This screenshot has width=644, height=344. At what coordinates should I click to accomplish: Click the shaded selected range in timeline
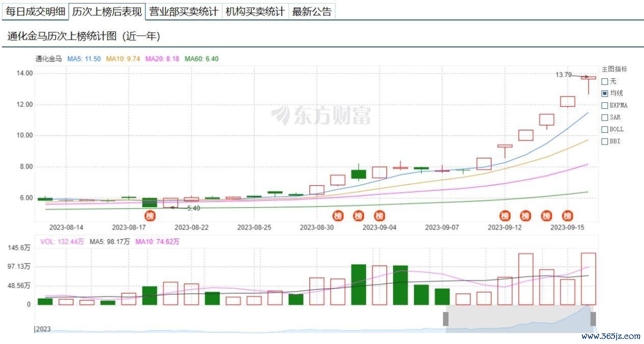[519, 319]
